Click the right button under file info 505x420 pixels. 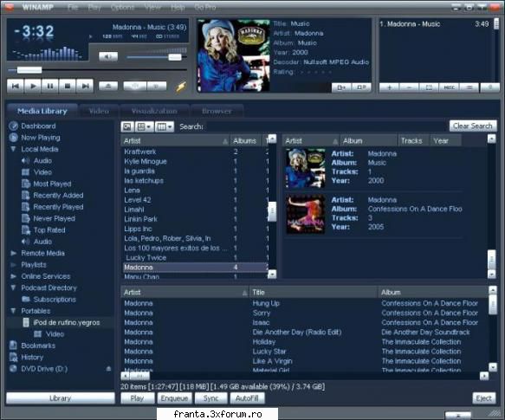[x=361, y=87]
